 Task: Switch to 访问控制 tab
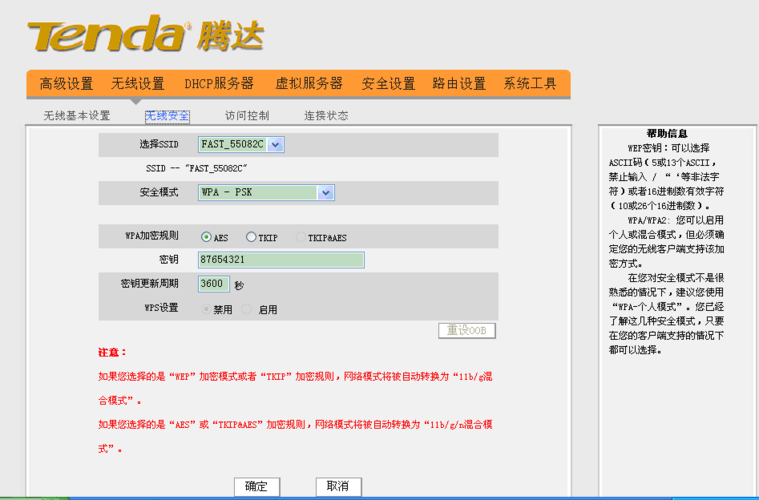(247, 116)
